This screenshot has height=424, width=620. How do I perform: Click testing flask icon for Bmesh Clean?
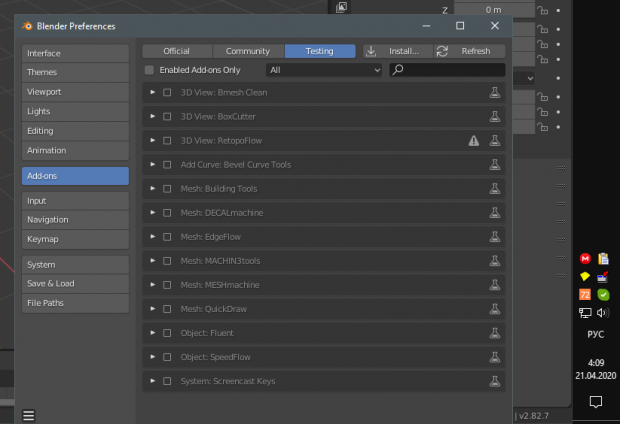[495, 93]
